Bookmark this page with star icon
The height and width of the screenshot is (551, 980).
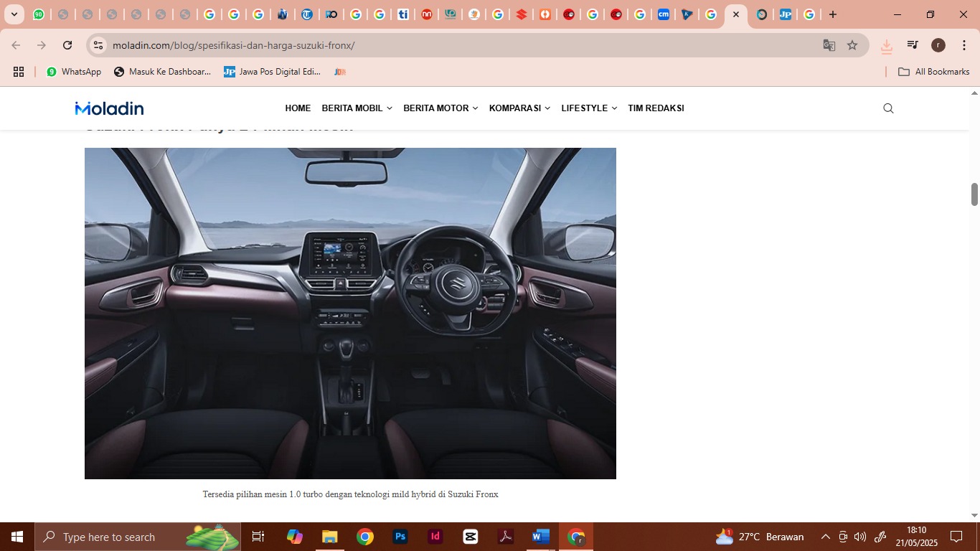(x=852, y=45)
